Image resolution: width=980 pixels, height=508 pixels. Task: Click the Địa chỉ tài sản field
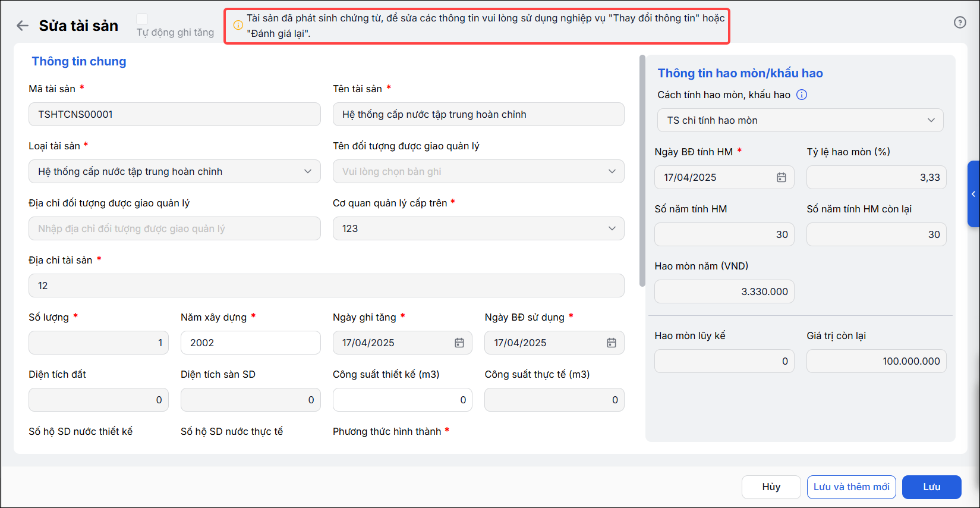[326, 286]
